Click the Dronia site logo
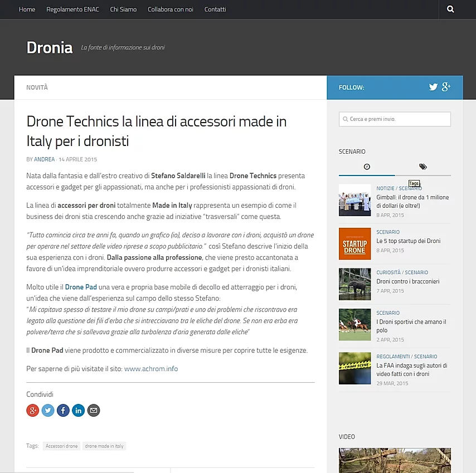The height and width of the screenshot is (473, 476). point(50,47)
